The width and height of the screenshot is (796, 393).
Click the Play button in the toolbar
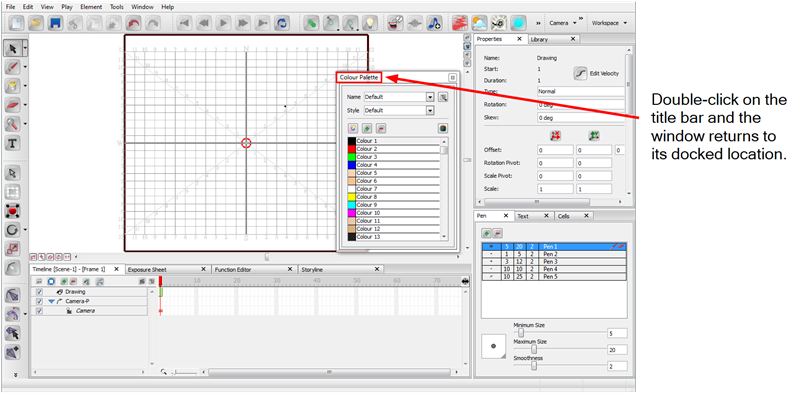click(223, 23)
